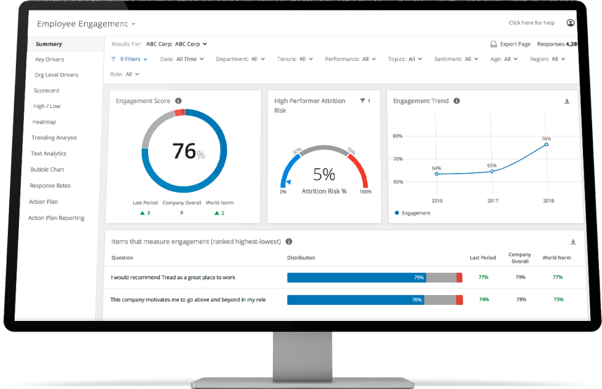602x389 pixels.
Task: Click the Distribution column header
Action: (301, 258)
